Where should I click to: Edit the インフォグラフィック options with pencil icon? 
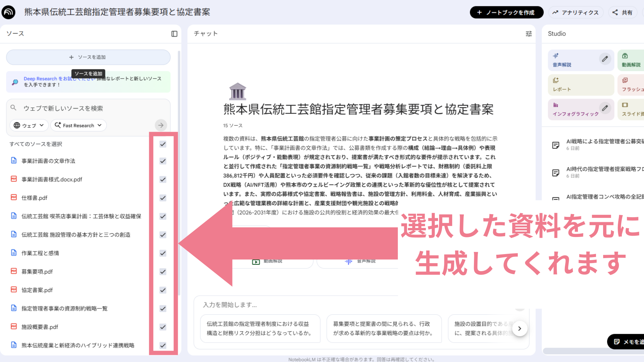tap(605, 108)
